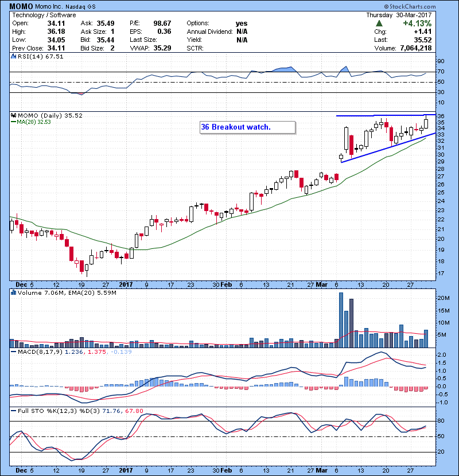Image resolution: width=459 pixels, height=476 pixels.
Task: Click the Options value 'yes'
Action: 242,24
